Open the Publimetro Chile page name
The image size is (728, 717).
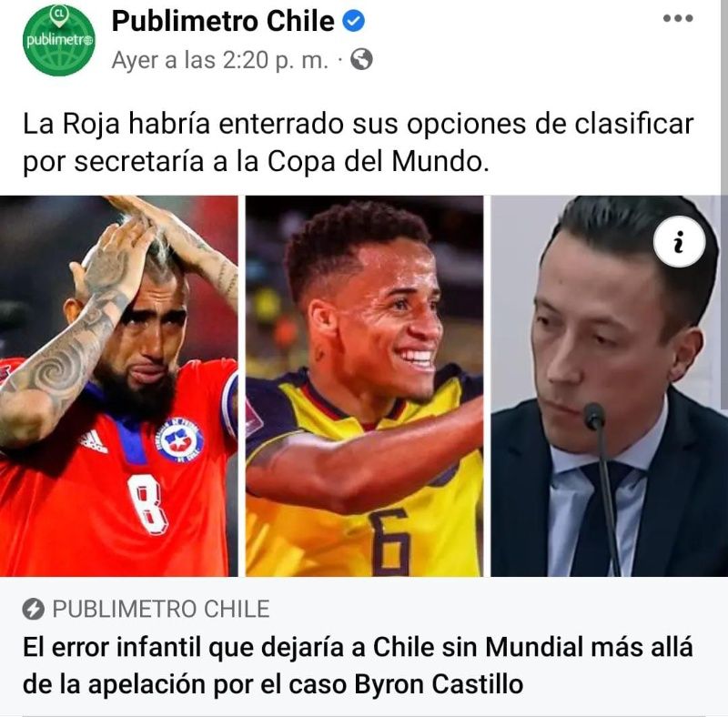pos(223,21)
